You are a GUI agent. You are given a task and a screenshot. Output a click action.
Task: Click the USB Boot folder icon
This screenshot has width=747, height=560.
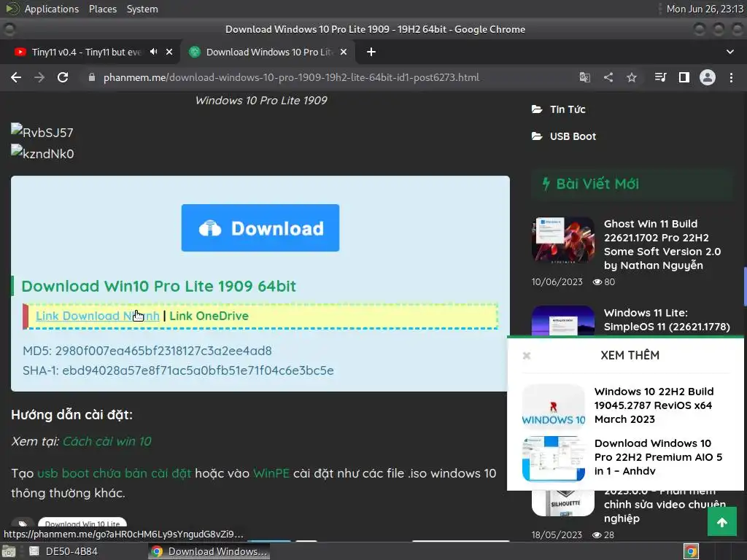[537, 136]
